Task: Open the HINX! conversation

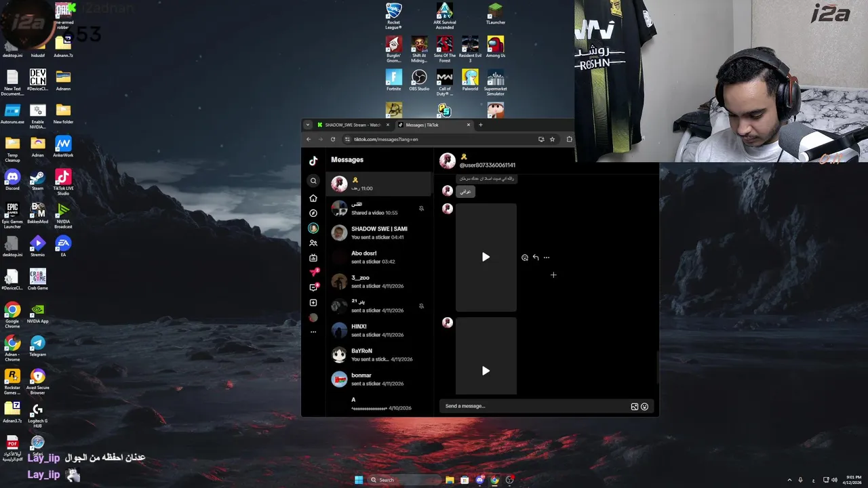Action: coord(378,330)
